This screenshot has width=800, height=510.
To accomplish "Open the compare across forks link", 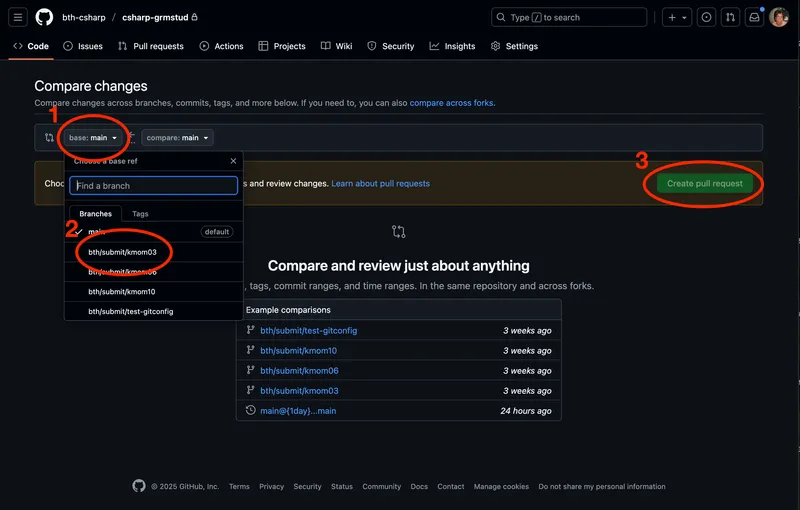I will (452, 103).
